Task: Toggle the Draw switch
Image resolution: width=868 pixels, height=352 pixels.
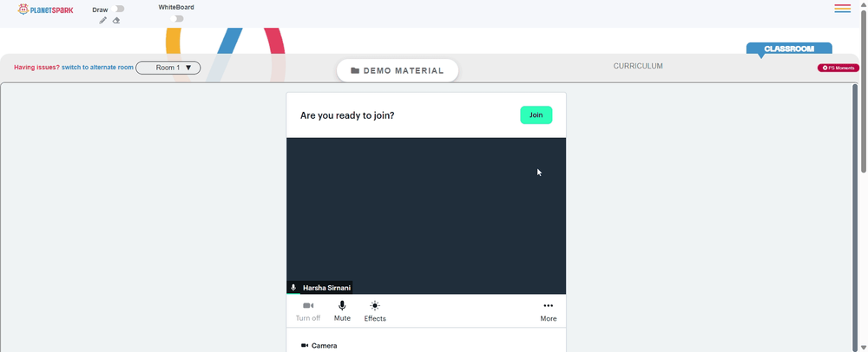Action: point(118,9)
